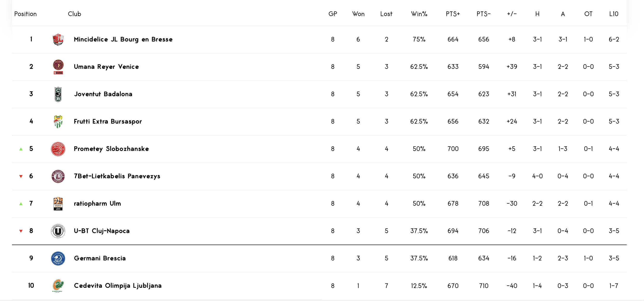Open the Prometey Slobozhanske red logo

(58, 149)
